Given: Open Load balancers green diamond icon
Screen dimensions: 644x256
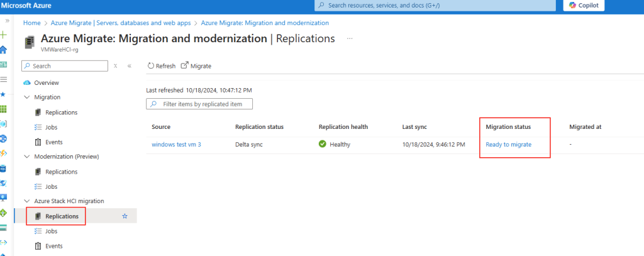Looking at the screenshot, I should click(3, 213).
